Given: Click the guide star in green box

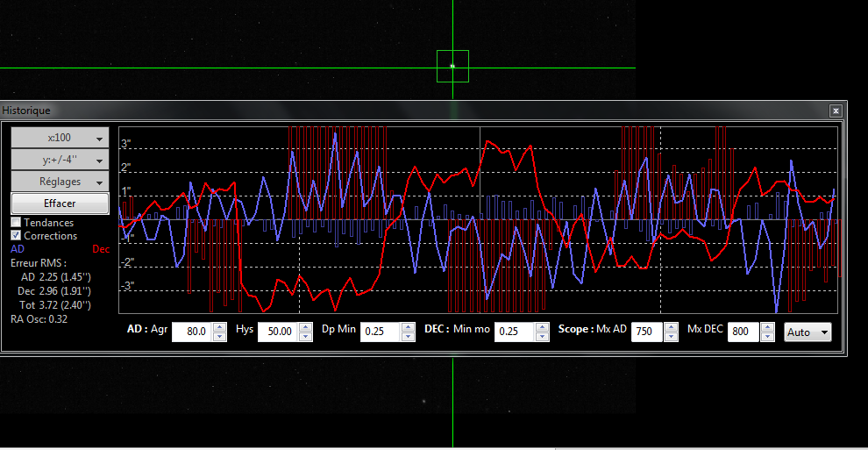Looking at the screenshot, I should pyautogui.click(x=452, y=67).
